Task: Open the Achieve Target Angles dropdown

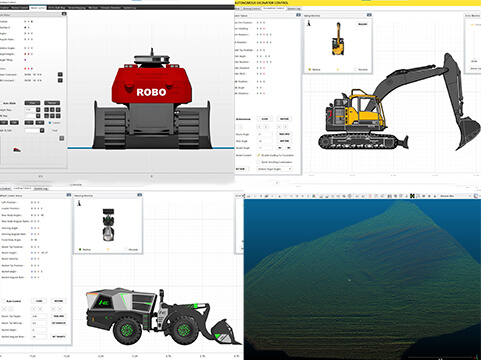Action: pyautogui.click(x=274, y=169)
